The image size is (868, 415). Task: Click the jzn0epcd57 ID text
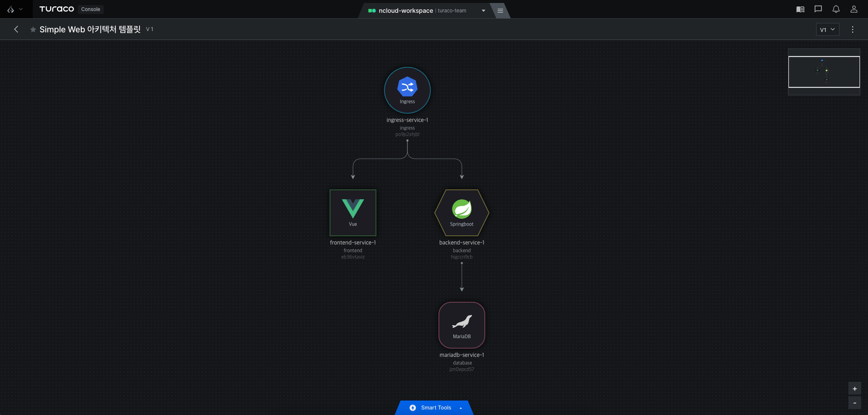[x=462, y=369]
